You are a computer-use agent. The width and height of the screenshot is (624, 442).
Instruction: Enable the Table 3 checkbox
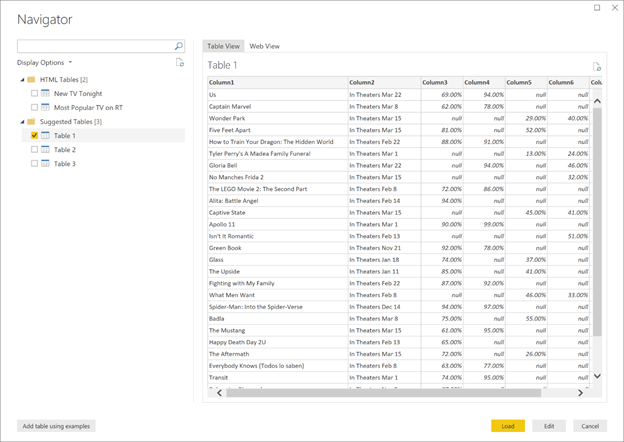point(34,163)
